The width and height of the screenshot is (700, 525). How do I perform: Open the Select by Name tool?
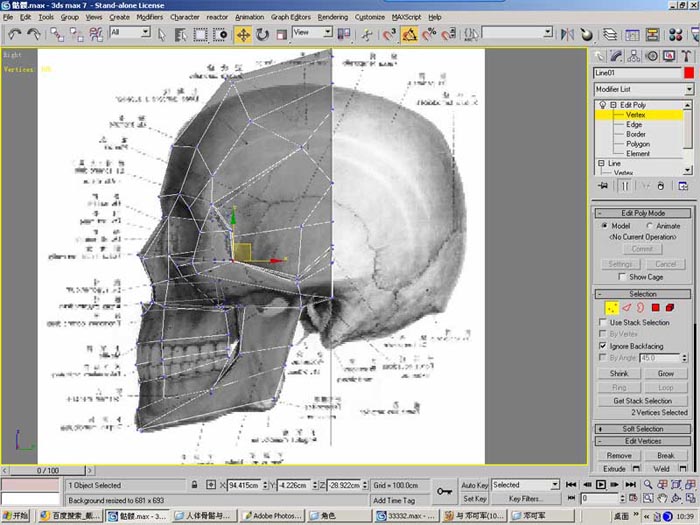180,34
